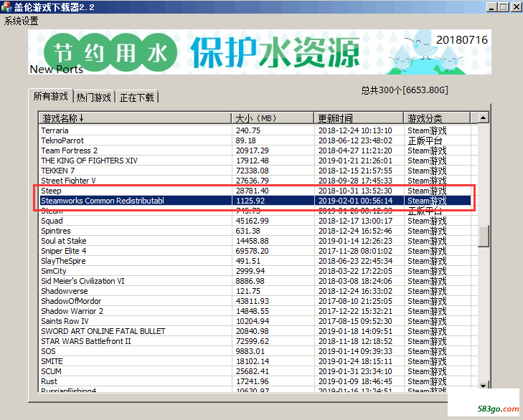This screenshot has height=420, width=523.
Task: Select the SlayTheSpire row
Action: [x=255, y=261]
